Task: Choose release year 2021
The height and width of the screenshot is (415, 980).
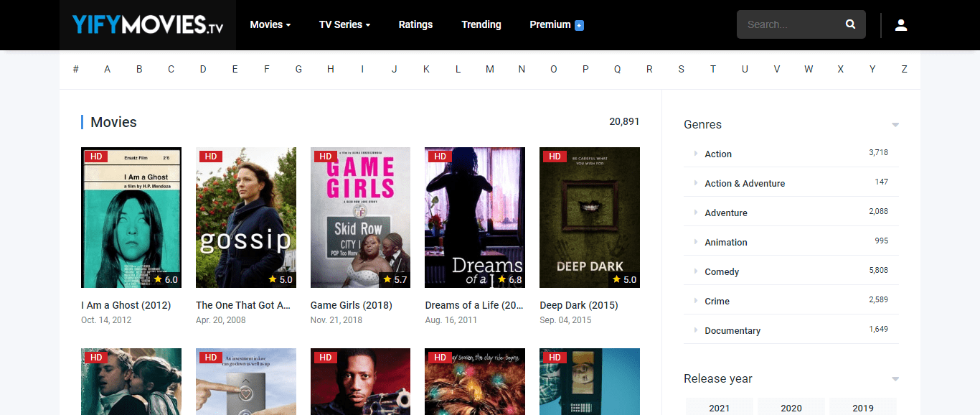Action: coord(720,407)
